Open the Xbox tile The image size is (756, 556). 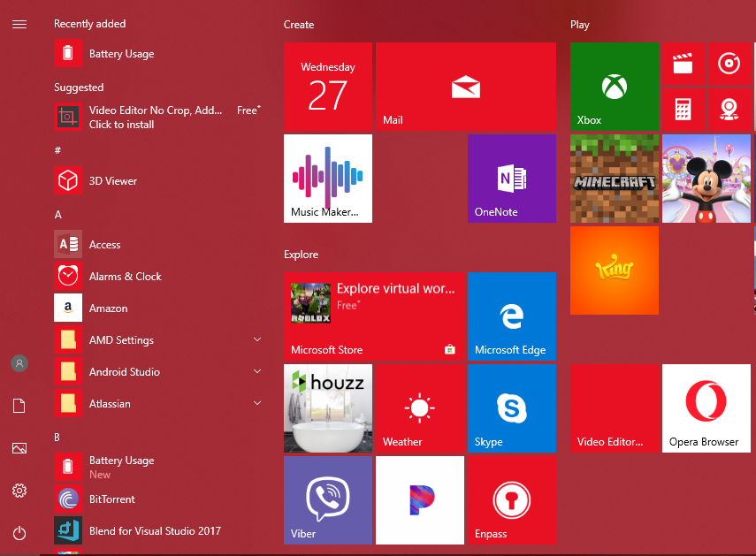[x=615, y=87]
